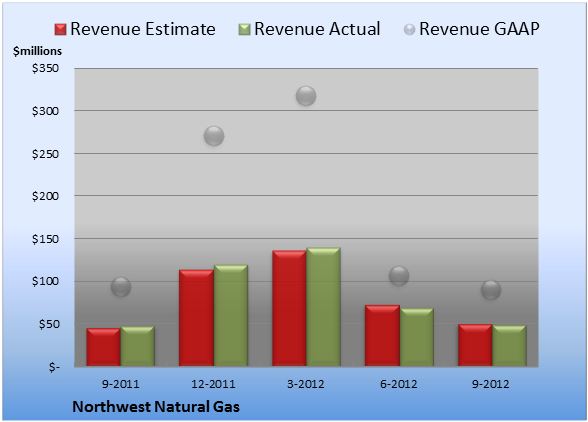Click the $100 axis value

(x=45, y=281)
